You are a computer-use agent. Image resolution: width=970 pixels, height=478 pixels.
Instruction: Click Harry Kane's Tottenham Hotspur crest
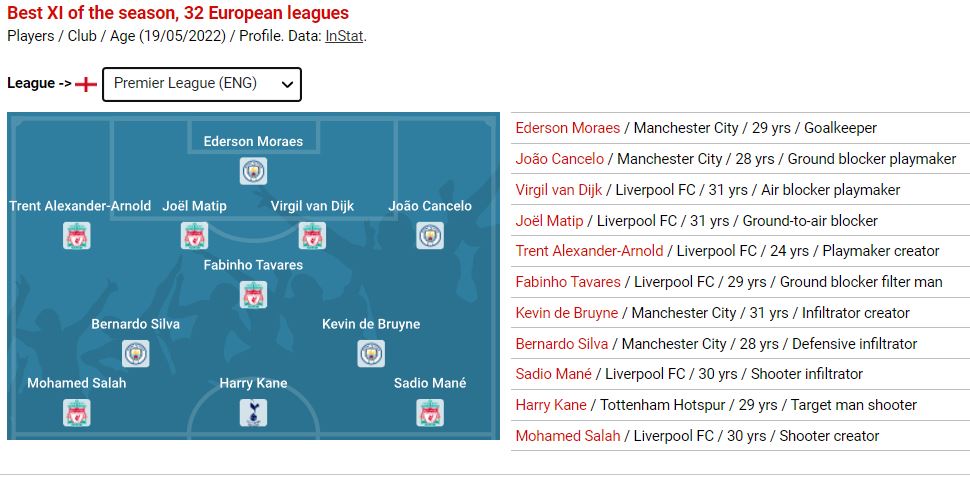(253, 413)
